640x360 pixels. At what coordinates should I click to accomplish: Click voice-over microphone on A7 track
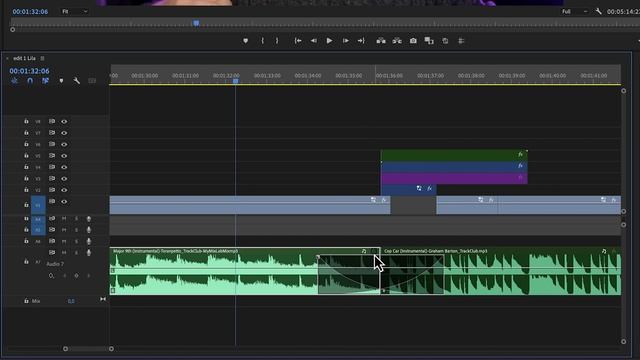89,253
